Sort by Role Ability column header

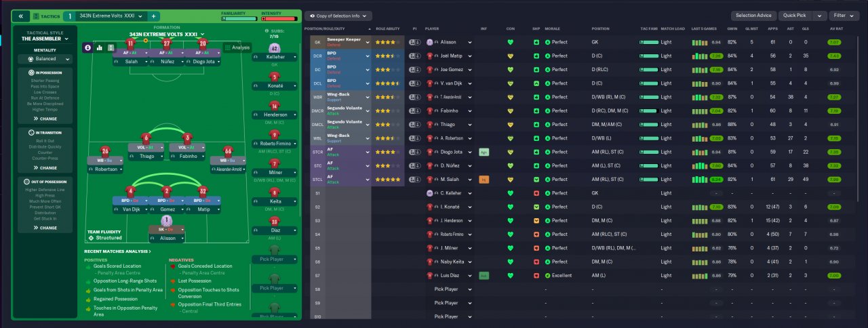(388, 29)
